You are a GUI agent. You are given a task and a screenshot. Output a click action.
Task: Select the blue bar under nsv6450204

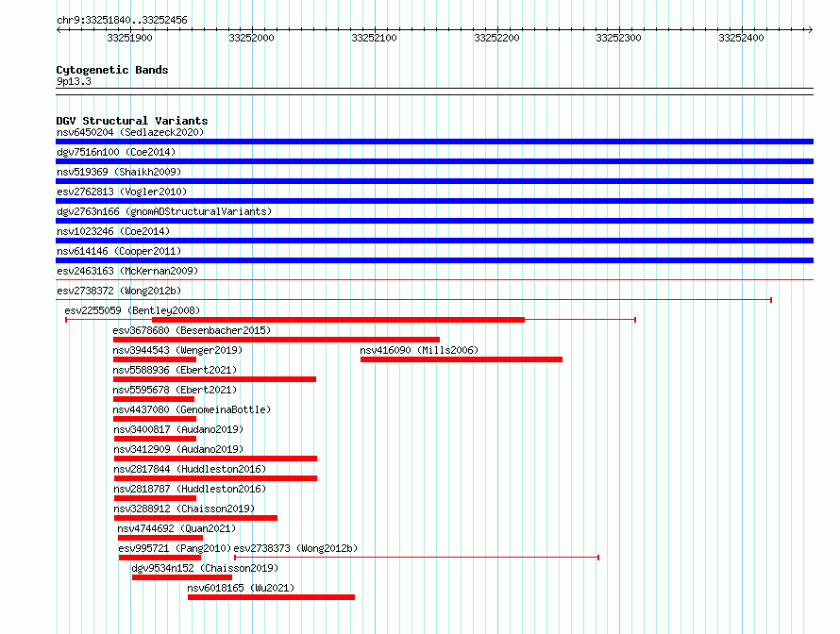[x=434, y=142]
